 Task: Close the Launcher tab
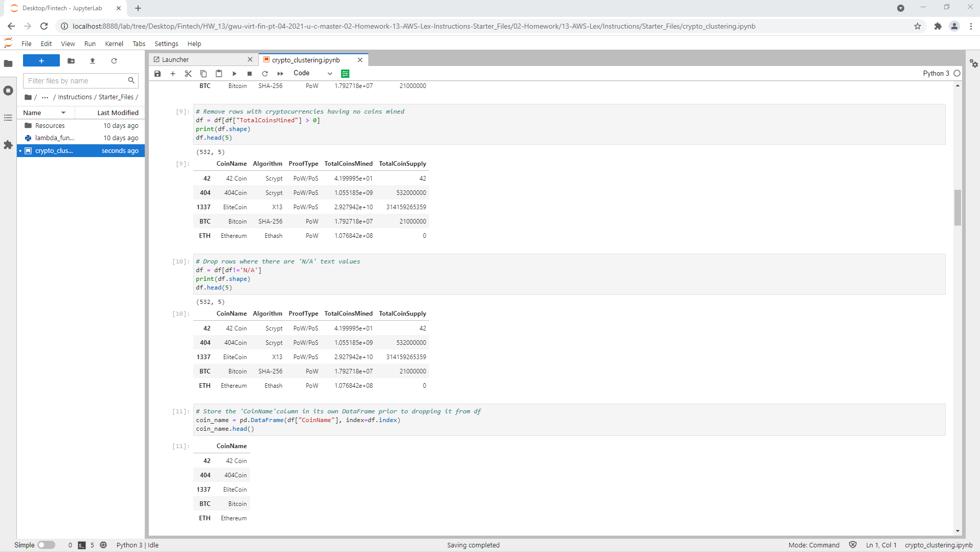[250, 60]
